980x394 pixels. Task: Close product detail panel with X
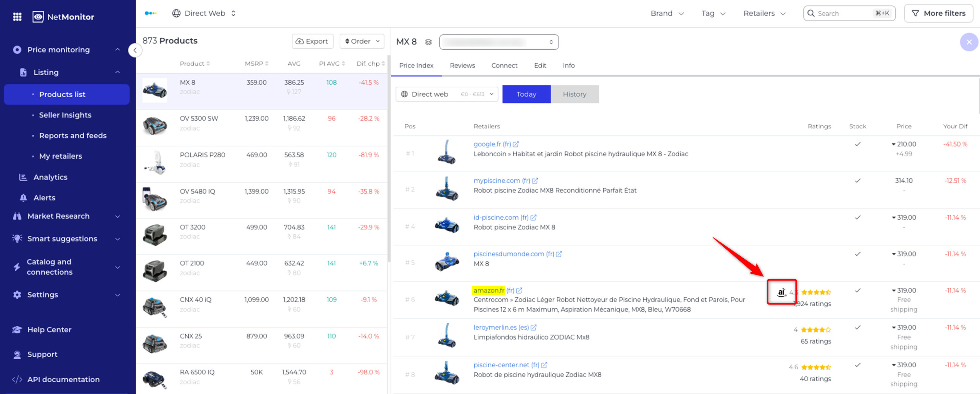[x=969, y=42]
